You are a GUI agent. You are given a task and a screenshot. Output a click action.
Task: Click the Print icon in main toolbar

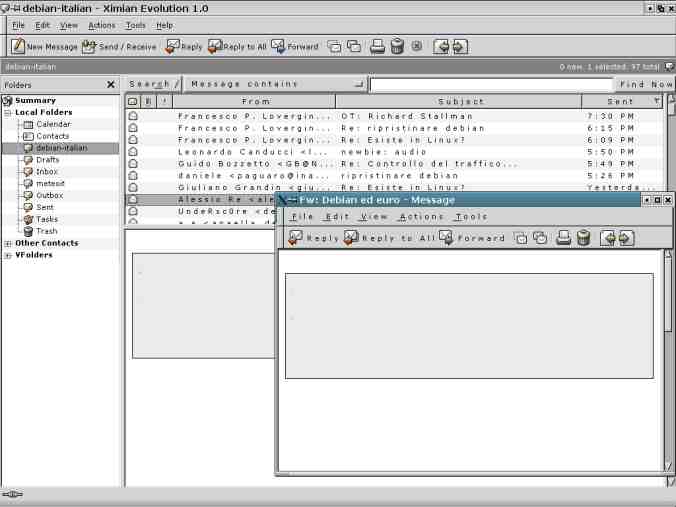pos(377,46)
